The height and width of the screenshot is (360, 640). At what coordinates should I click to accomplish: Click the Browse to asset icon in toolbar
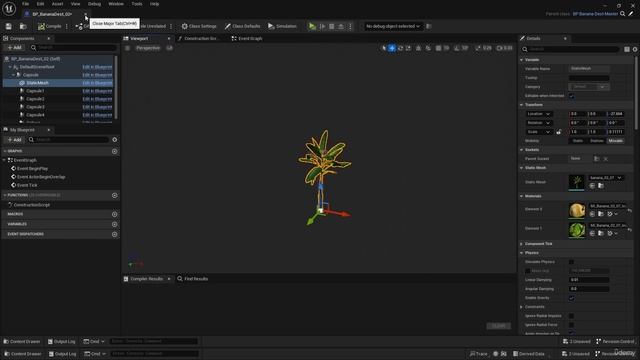point(23,26)
